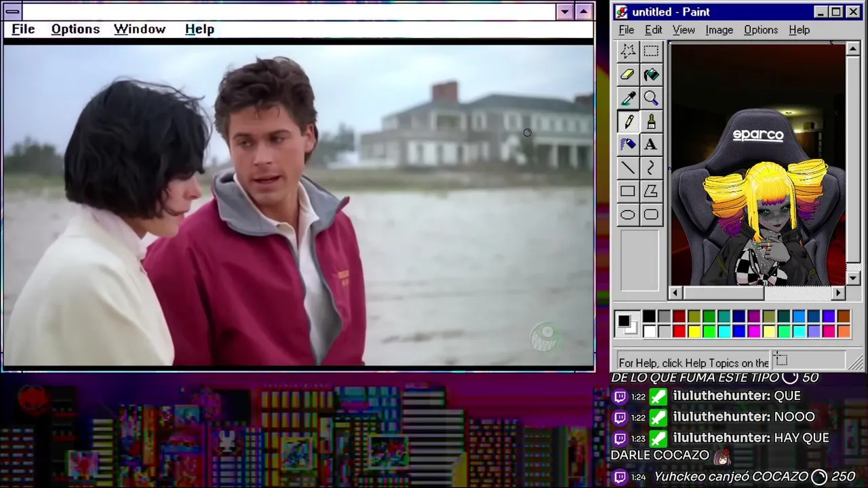Viewport: 868px width, 488px height.
Task: Pick bright red in the Paint palette
Action: (x=679, y=331)
